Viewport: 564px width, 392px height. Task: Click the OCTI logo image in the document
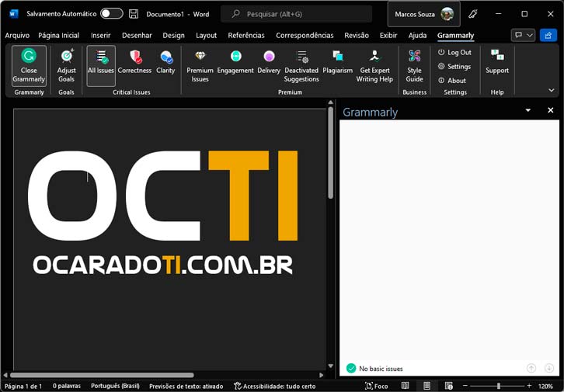pyautogui.click(x=163, y=213)
